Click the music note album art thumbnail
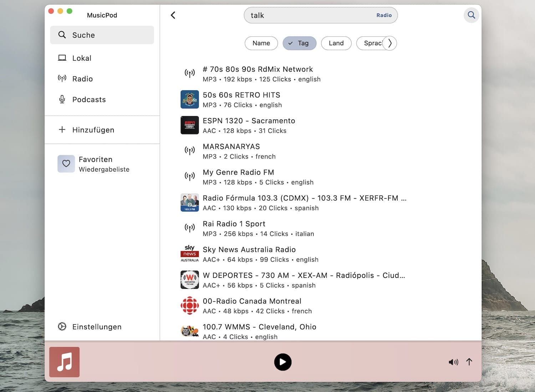The width and height of the screenshot is (535, 392). tap(65, 362)
